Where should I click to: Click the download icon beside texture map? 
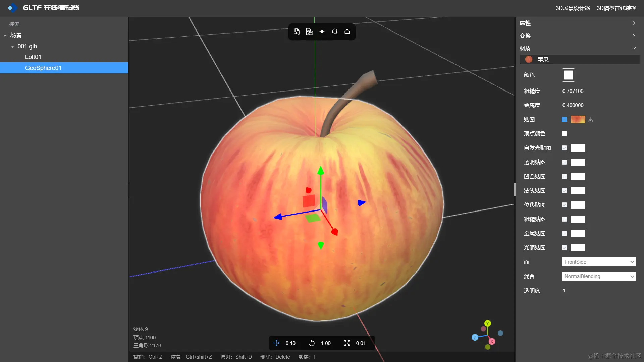pos(590,120)
